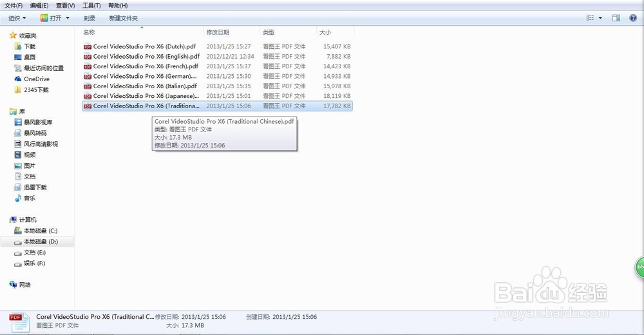Screen dimensions: 644x335
Task: Open the 工具(T) menu
Action: click(x=91, y=5)
